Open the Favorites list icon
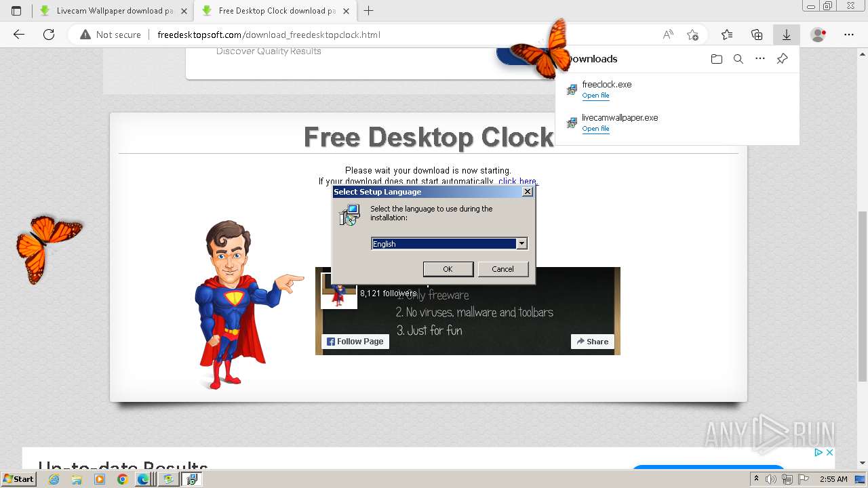Image resolution: width=868 pixels, height=488 pixels. pos(727,35)
